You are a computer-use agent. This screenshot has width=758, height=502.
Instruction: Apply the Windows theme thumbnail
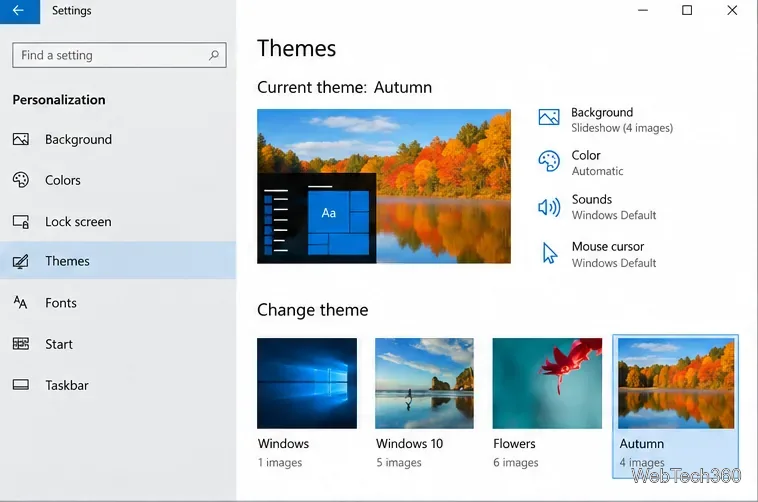click(307, 383)
